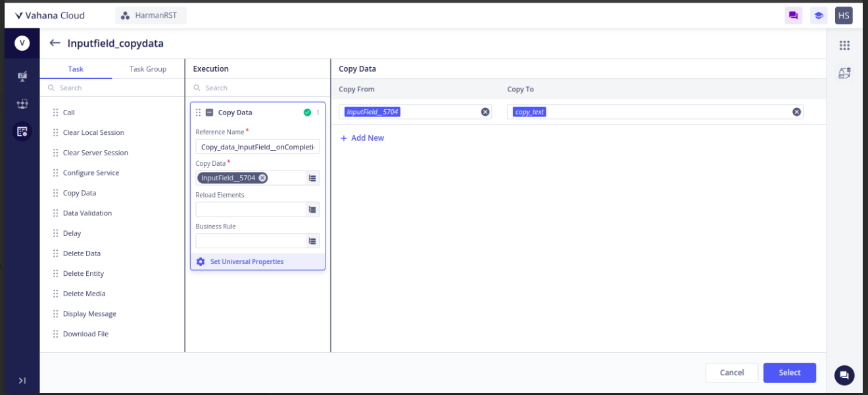Viewport: 868px width, 395px height.
Task: Open the support chat bubble at bottom right
Action: pyautogui.click(x=844, y=375)
